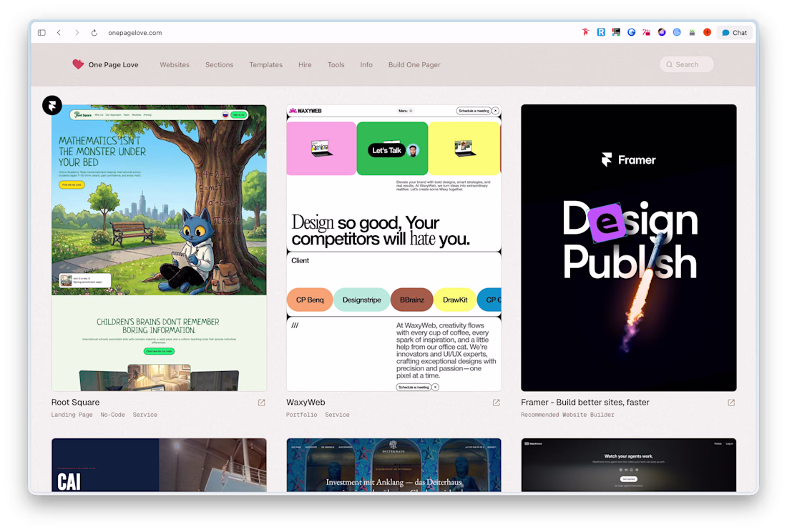Click the light blue spiral extension icon
The image size is (787, 532).
677,32
